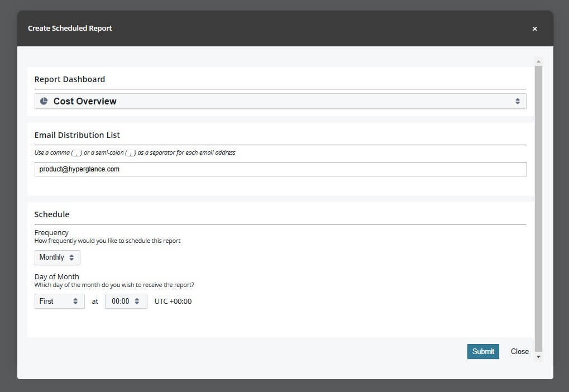This screenshot has width=569, height=392.
Task: Click the semi-colon separator key badge
Action: tap(131, 153)
